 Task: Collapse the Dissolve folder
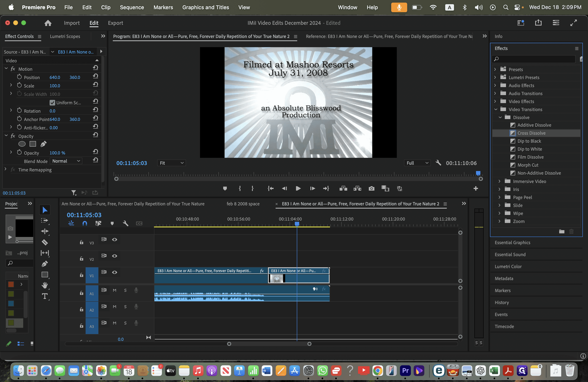pos(500,117)
